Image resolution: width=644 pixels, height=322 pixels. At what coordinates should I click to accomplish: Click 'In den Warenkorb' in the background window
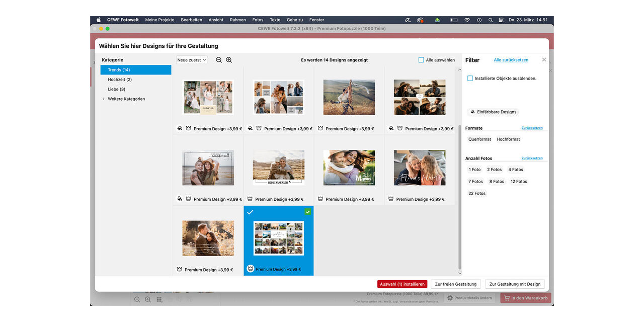coord(525,298)
